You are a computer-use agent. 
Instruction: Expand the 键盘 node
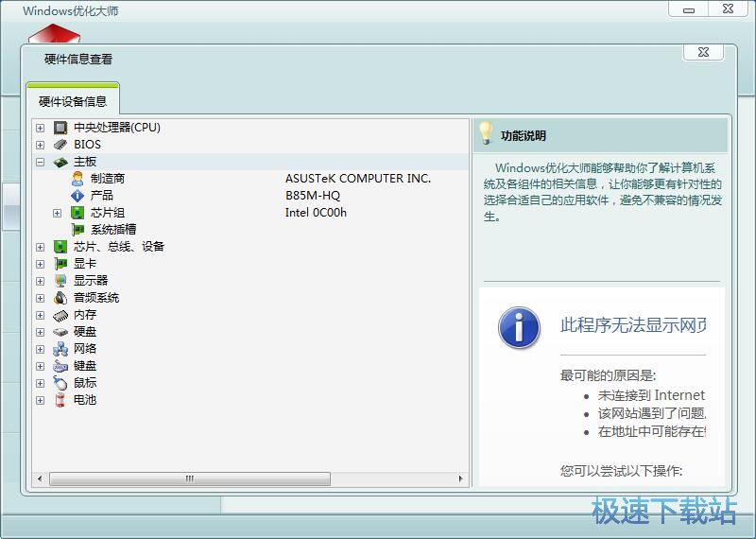(x=40, y=366)
